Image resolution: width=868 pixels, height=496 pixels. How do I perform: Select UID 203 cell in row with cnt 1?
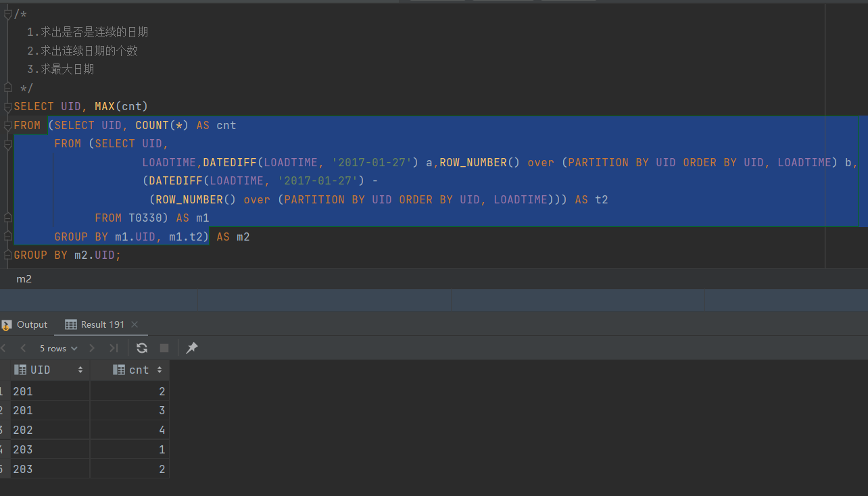pyautogui.click(x=49, y=449)
